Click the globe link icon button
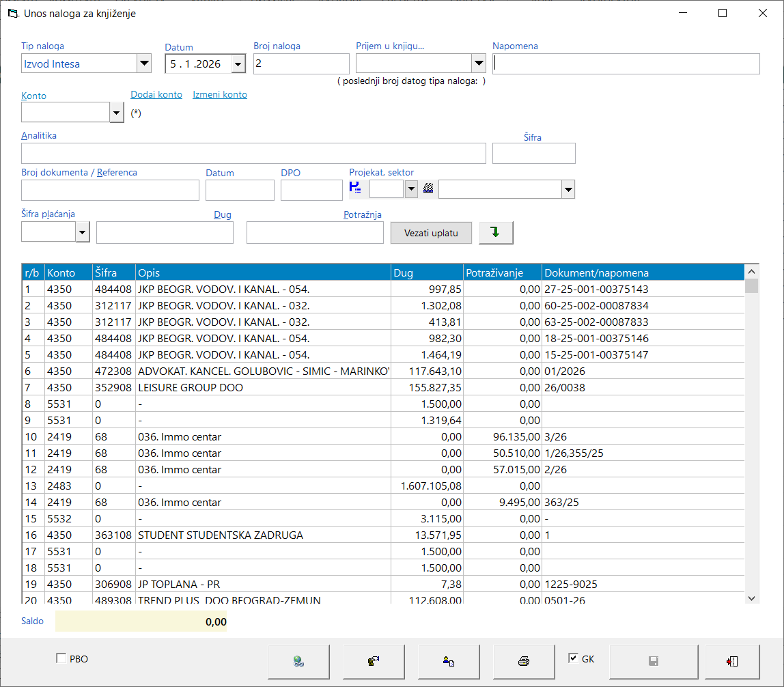Viewport: 784px width, 687px height. pos(298,662)
